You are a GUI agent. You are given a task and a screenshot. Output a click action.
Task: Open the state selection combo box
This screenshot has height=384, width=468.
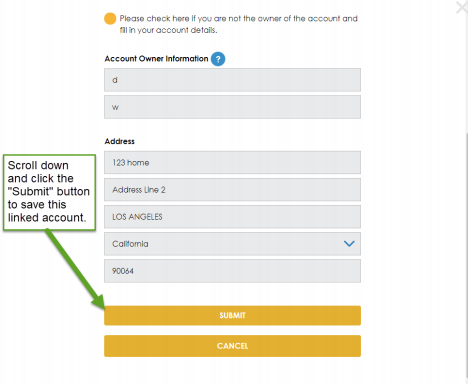(x=232, y=244)
